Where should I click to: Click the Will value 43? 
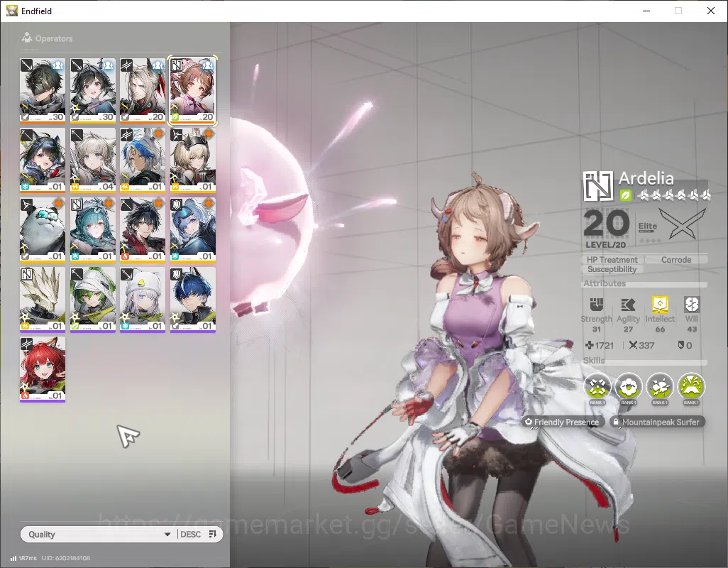pos(692,329)
